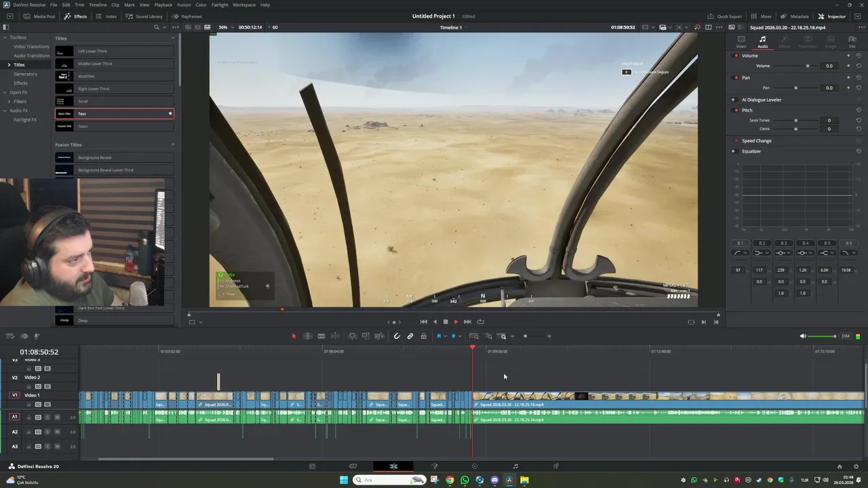Play forward in the viewer
The image size is (868, 488).
(456, 322)
